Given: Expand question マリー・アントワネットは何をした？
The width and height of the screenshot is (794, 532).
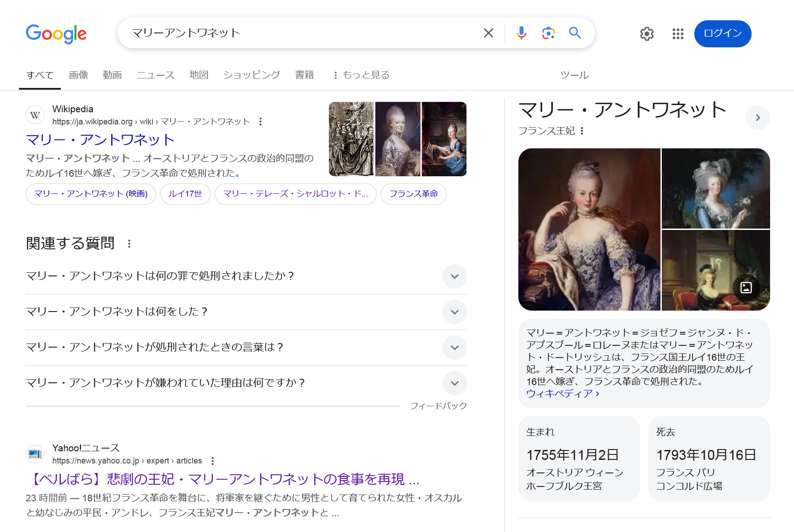Looking at the screenshot, I should (454, 312).
